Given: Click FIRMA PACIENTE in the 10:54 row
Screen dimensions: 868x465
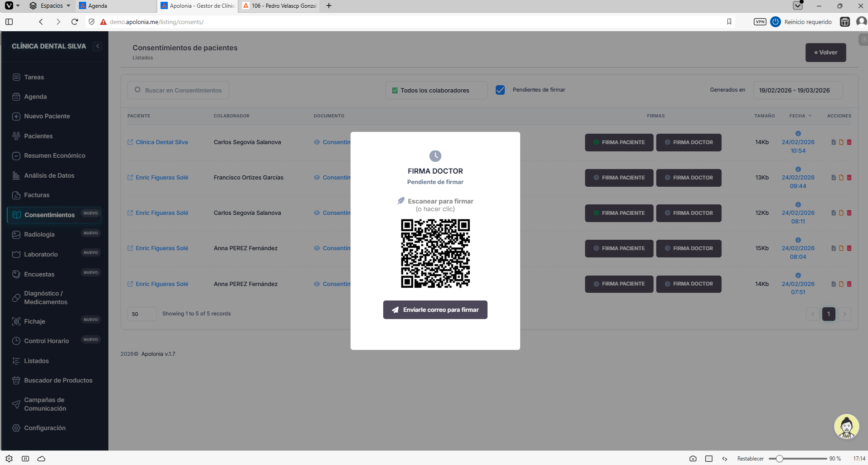Looking at the screenshot, I should coord(619,142).
